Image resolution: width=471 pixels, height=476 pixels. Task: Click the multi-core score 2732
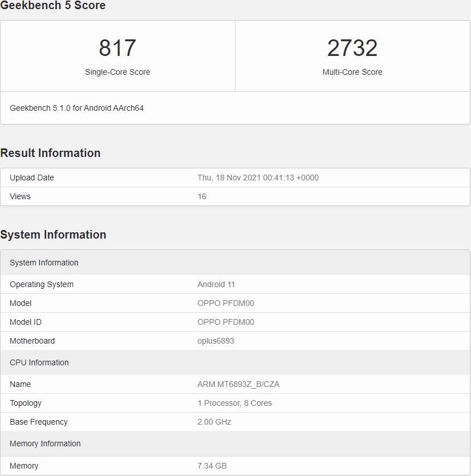(352, 48)
